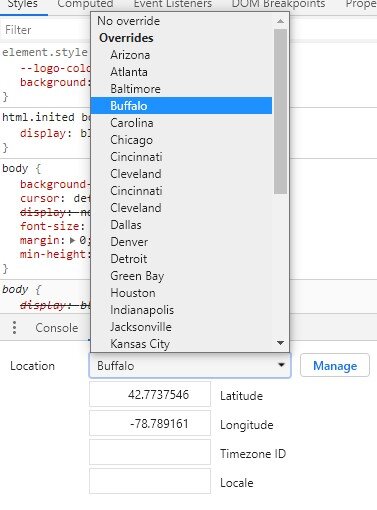Click scroll down arrow in dropdown list
This screenshot has width=377, height=510.
click(281, 343)
